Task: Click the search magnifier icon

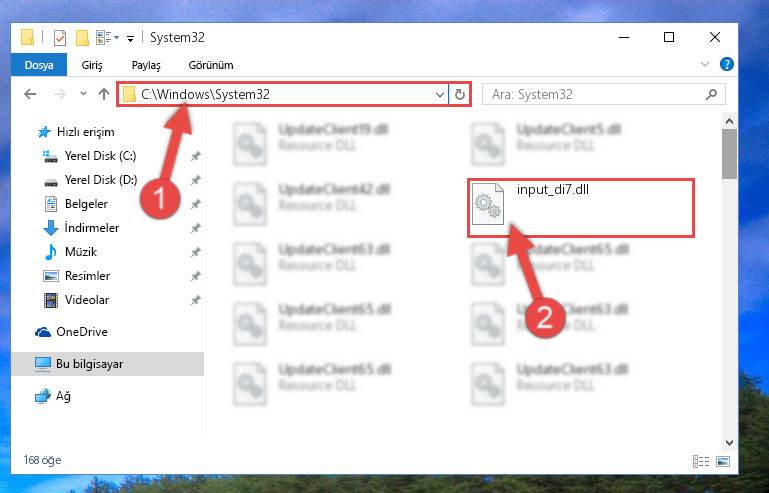Action: click(x=711, y=94)
